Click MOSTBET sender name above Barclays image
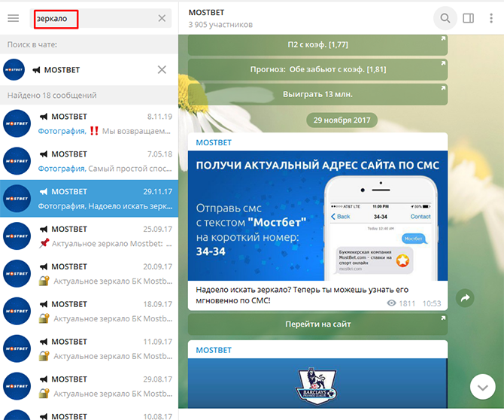The width and height of the screenshot is (504, 420). [x=214, y=350]
